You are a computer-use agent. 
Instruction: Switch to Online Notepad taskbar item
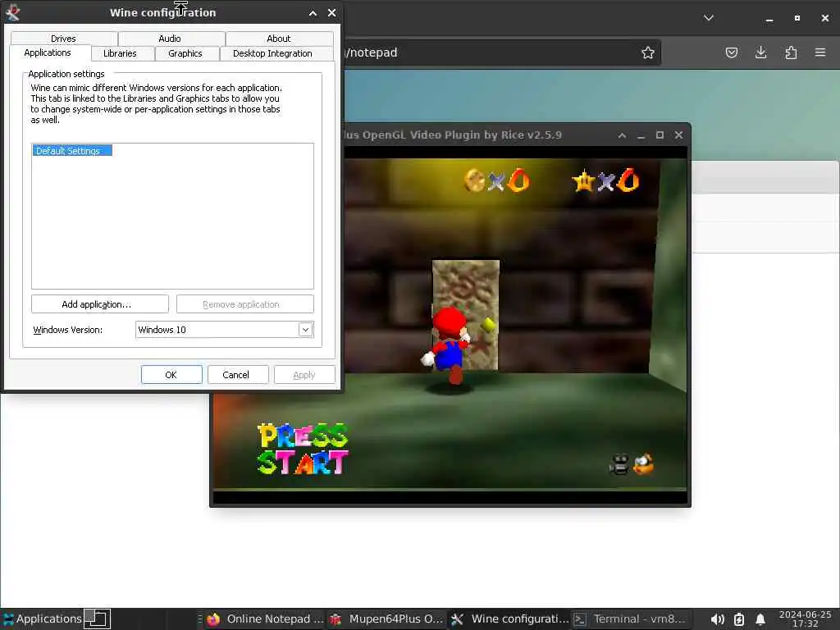point(266,619)
